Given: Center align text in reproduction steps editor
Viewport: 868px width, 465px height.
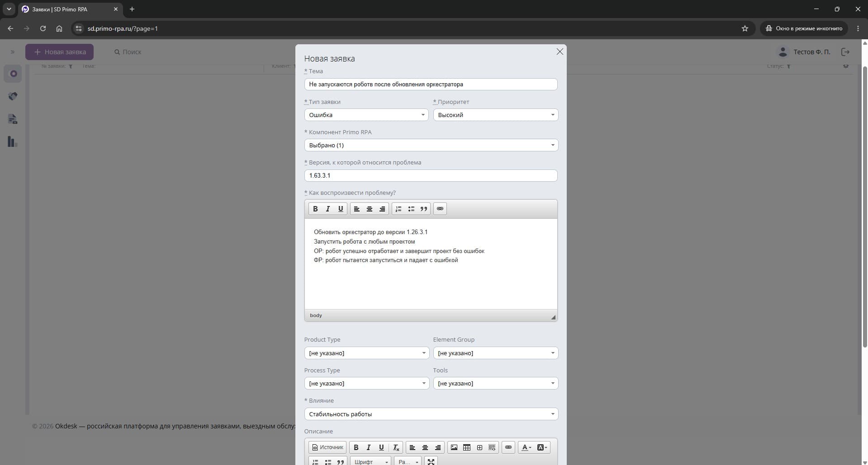Looking at the screenshot, I should (x=370, y=209).
